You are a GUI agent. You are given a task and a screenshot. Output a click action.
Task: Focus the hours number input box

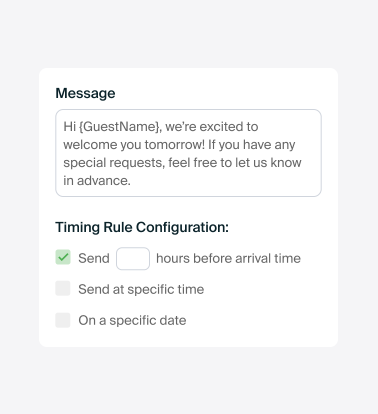(x=133, y=258)
